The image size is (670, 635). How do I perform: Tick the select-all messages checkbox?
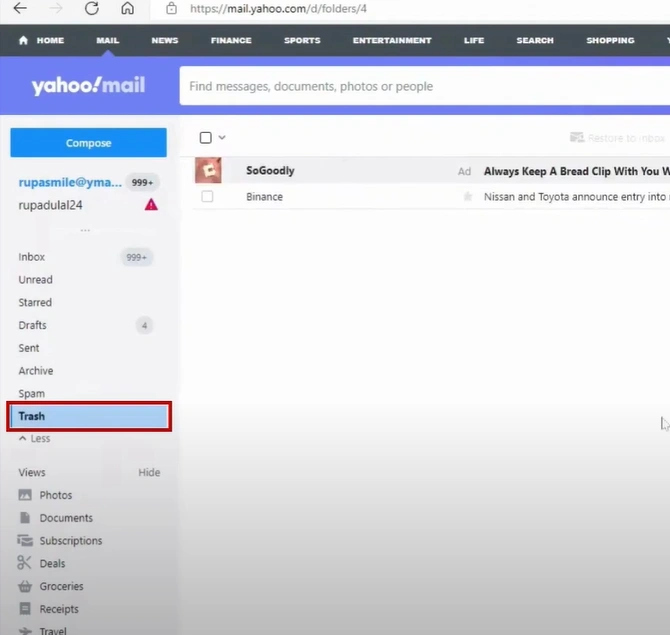pyautogui.click(x=206, y=138)
